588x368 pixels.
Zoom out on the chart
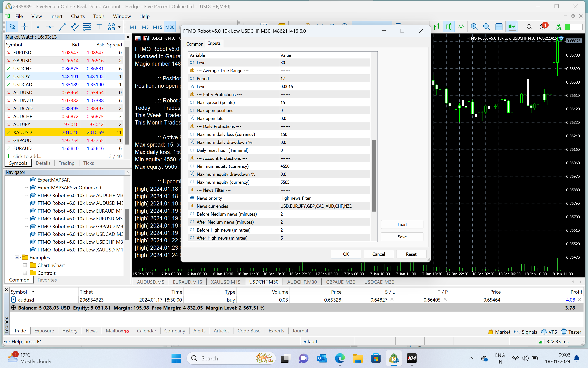point(487,27)
